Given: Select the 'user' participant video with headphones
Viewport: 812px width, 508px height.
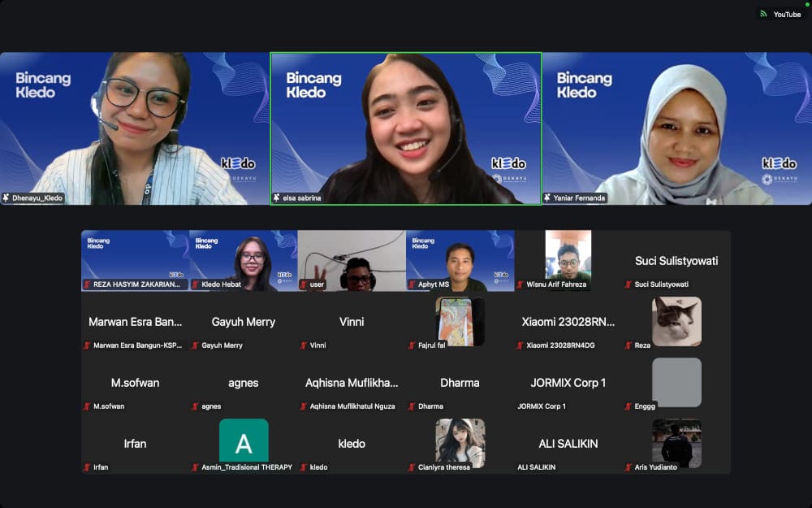Looking at the screenshot, I should pos(352,260).
